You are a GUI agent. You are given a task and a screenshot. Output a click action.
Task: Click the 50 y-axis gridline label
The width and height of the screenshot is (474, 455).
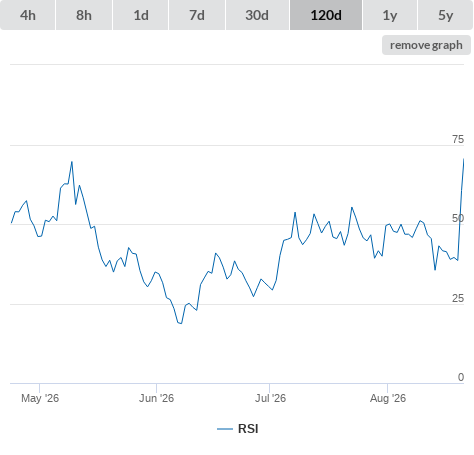[458, 218]
